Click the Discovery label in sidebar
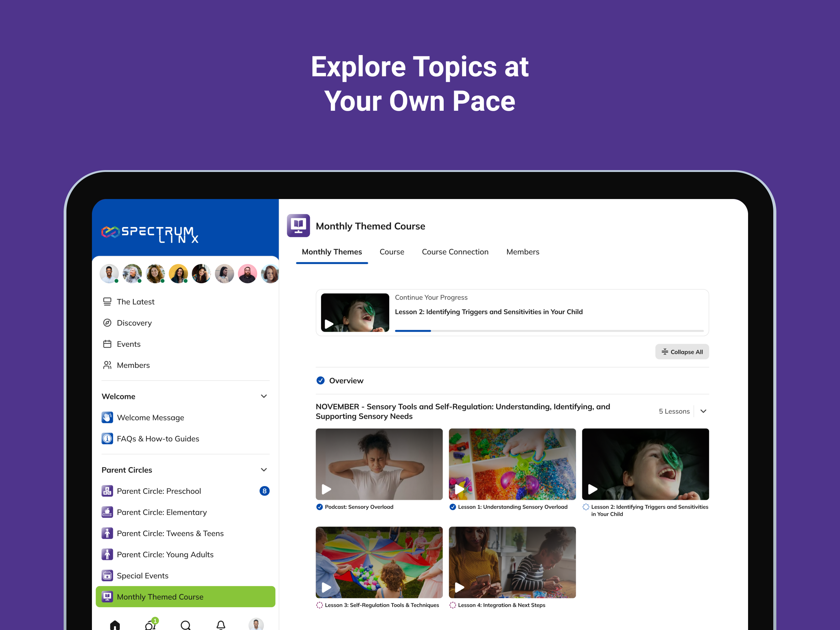Viewport: 840px width, 630px height. (x=134, y=323)
